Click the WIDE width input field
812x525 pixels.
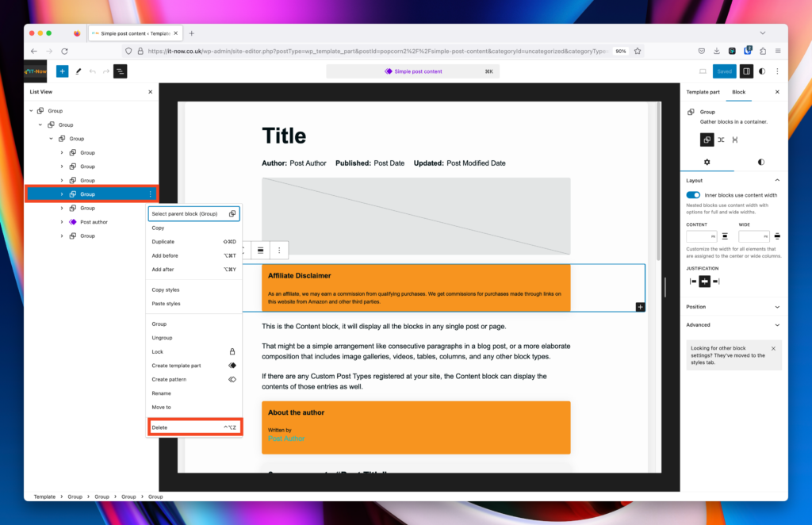coord(753,236)
